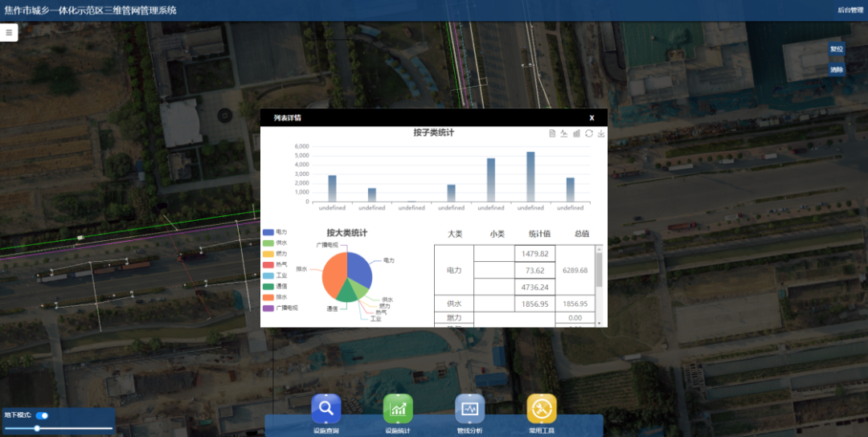This screenshot has height=437, width=868.
Task: Open the 常用工具 toolbox
Action: [542, 409]
